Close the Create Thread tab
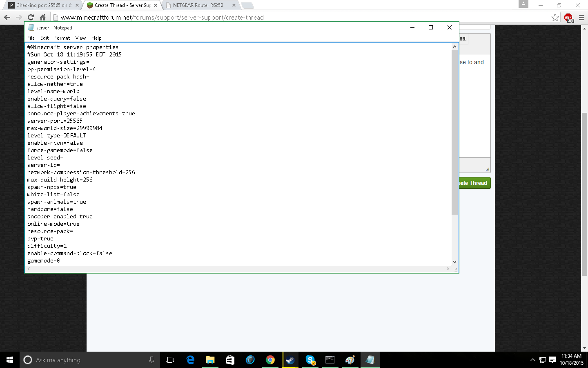The width and height of the screenshot is (588, 368). click(156, 5)
